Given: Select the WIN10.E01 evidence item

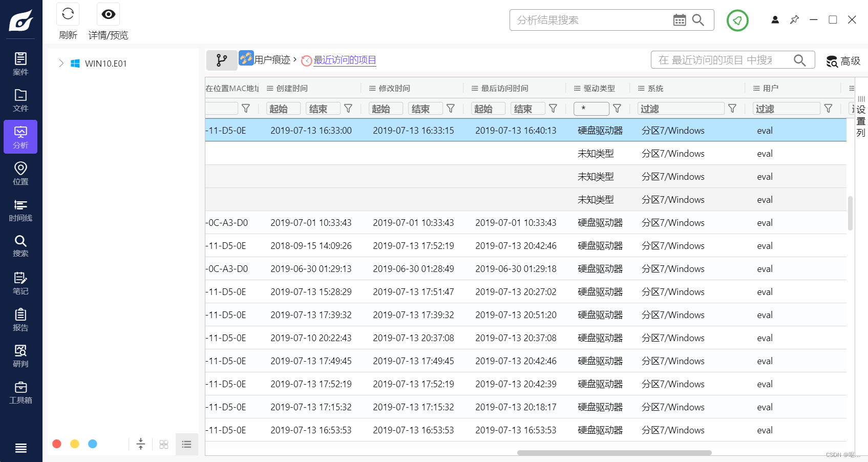Looking at the screenshot, I should [105, 64].
